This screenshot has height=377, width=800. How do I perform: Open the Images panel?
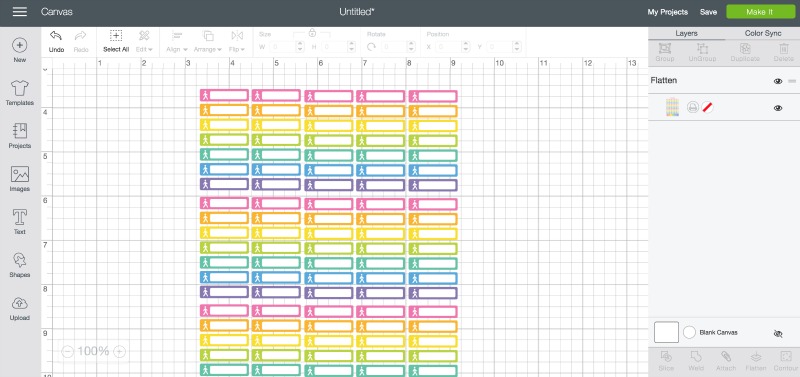(x=20, y=174)
